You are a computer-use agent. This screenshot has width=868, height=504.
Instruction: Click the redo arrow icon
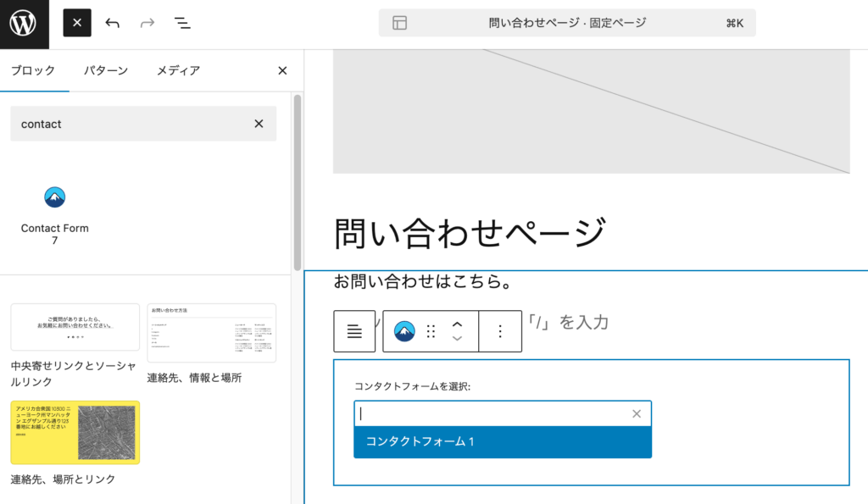tap(147, 23)
